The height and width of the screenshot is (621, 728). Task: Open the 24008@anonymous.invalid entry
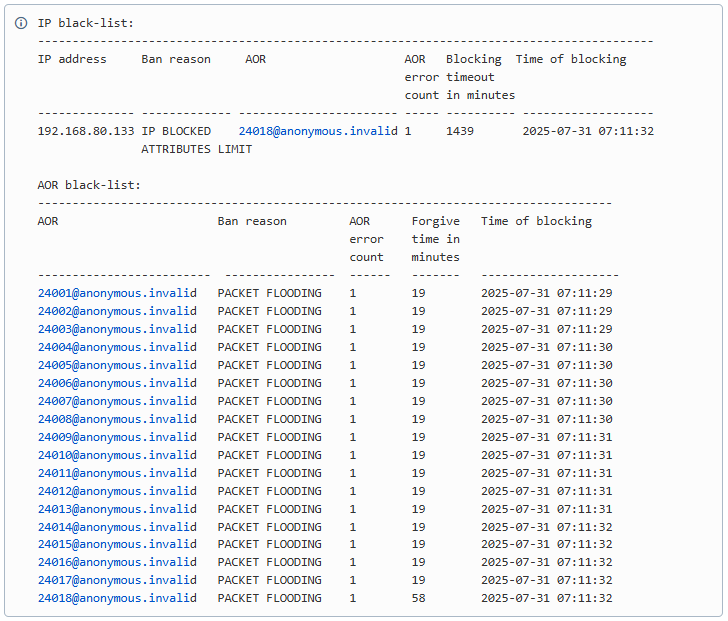pyautogui.click(x=117, y=419)
